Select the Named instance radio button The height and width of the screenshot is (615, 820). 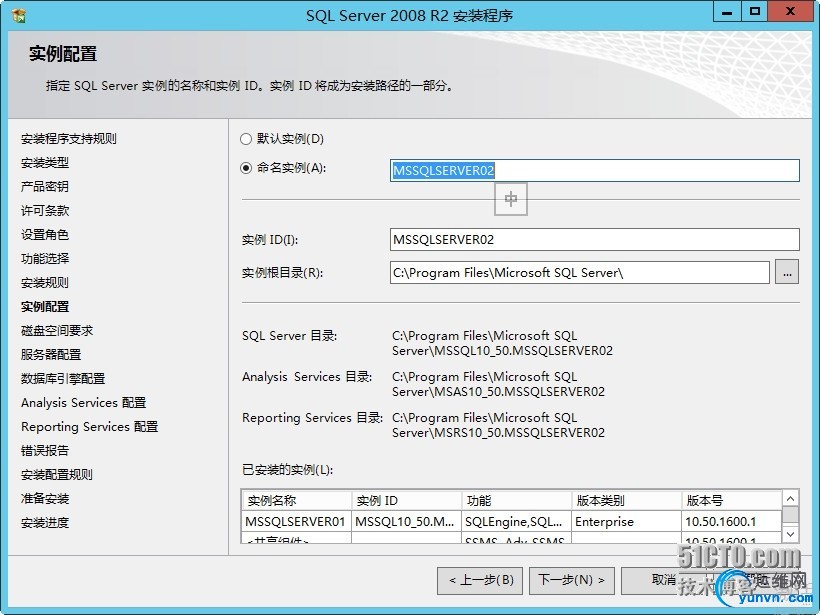click(246, 168)
